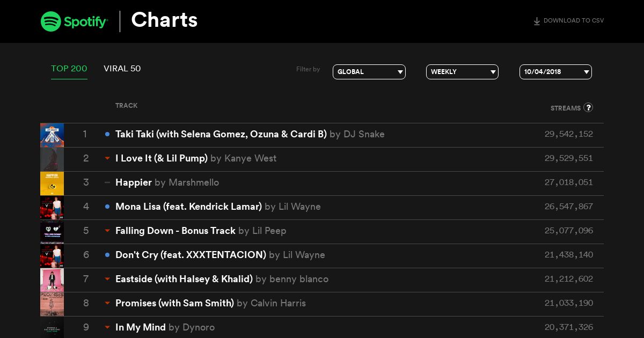Open the In My Mind track

pos(141,327)
